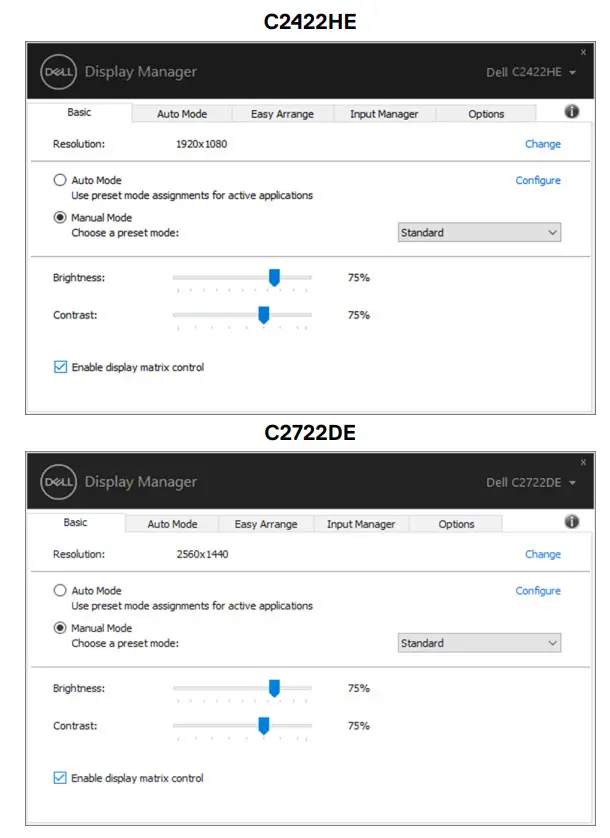Click Configure link in C2722DE window
Viewport: 610px width, 838px height.
(538, 591)
